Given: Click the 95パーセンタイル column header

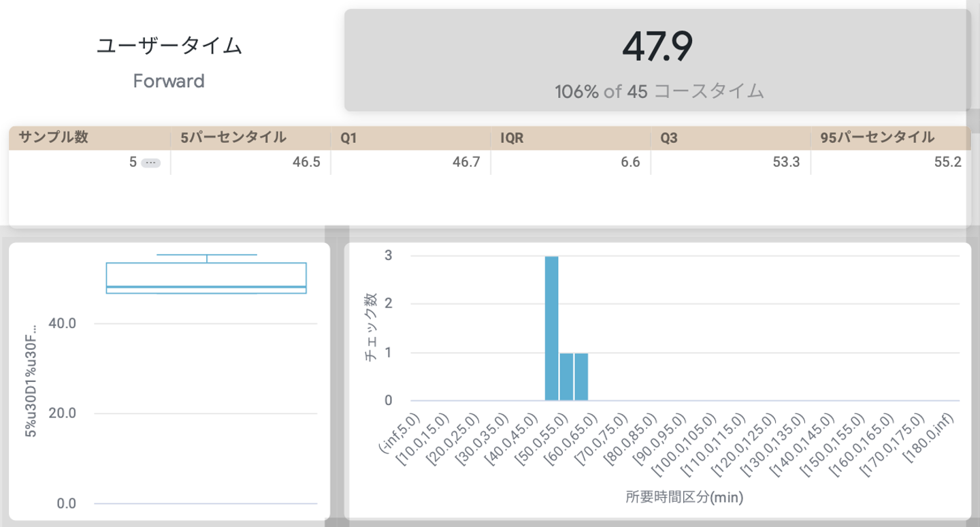Looking at the screenshot, I should (x=877, y=138).
